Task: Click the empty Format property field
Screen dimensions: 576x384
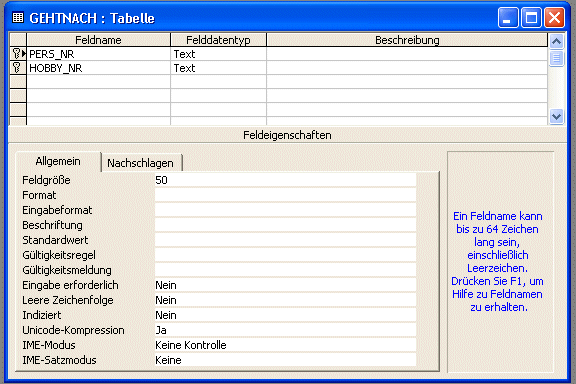Action: pos(285,195)
